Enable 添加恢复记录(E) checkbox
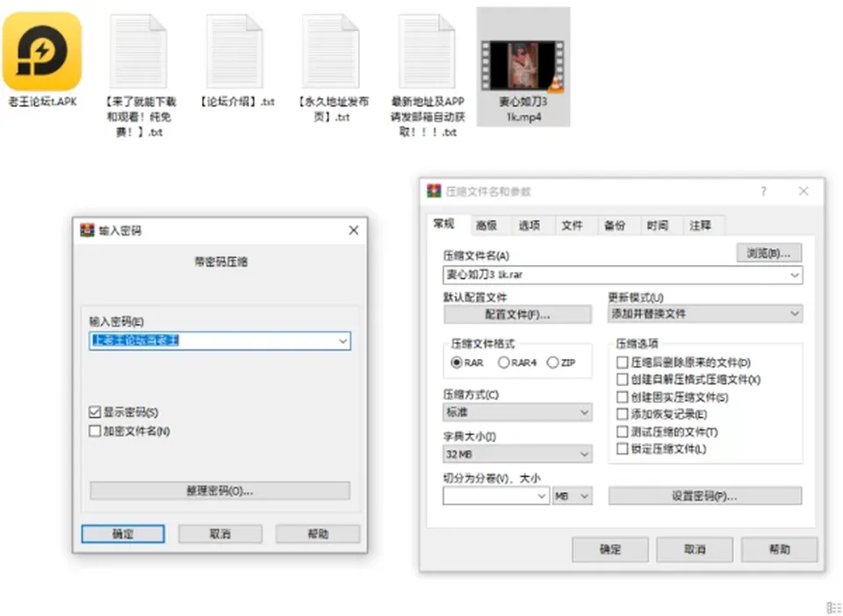Image resolution: width=843 pixels, height=616 pixels. 622,414
